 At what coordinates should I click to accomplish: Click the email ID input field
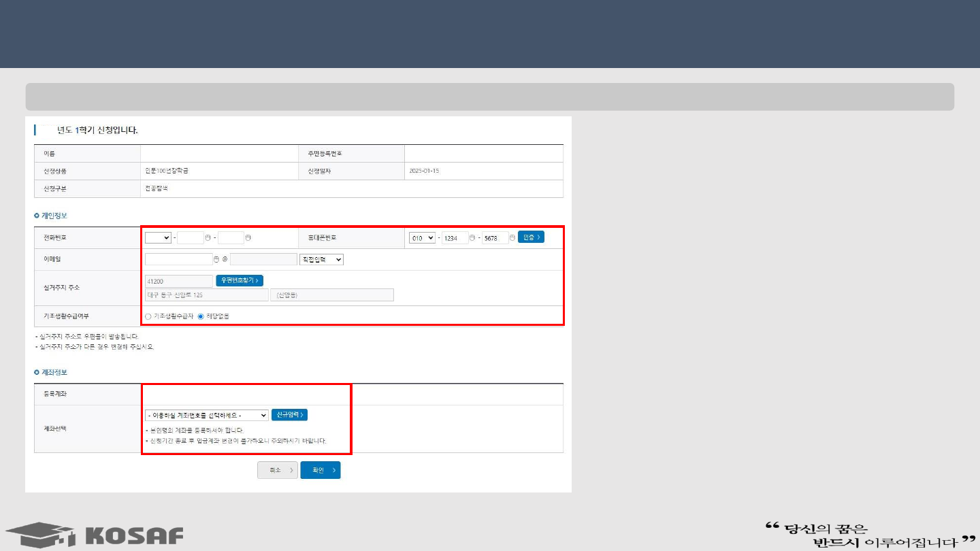[x=178, y=259]
